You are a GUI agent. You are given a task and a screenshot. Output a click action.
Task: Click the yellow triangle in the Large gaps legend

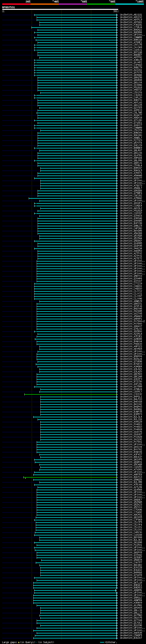click(x=19, y=642)
